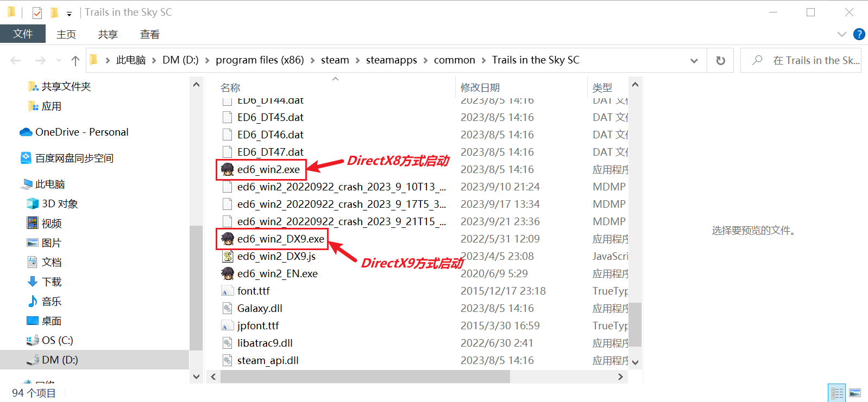Image resolution: width=868 pixels, height=402 pixels.
Task: Navigate to steam in the address bar
Action: pyautogui.click(x=335, y=60)
